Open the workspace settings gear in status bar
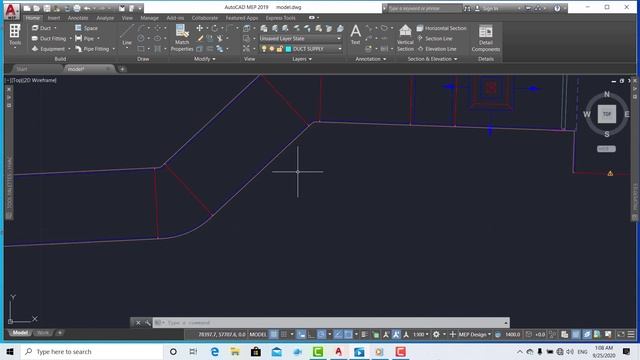The height and width of the screenshot is (360, 640). pyautogui.click(x=436, y=334)
